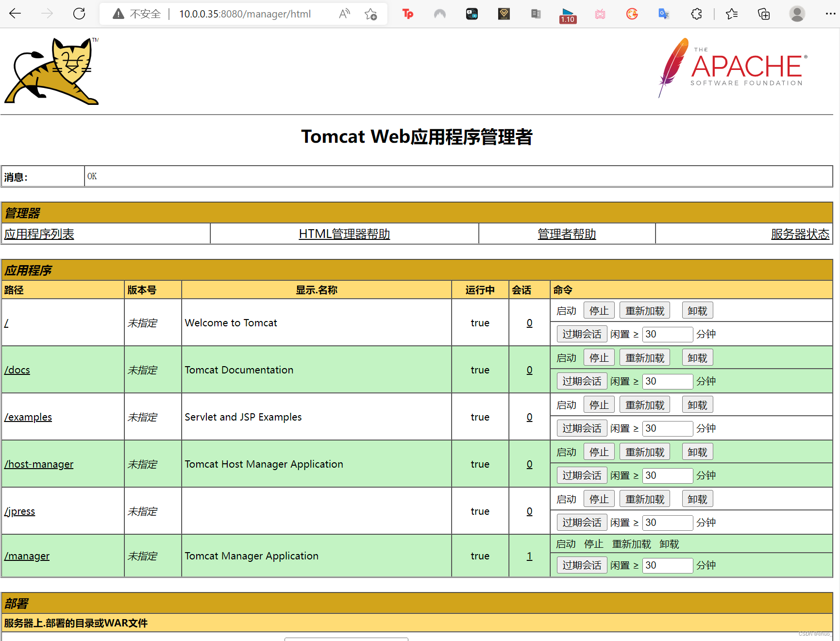840x641 pixels.
Task: Open the /jpress path link
Action: click(x=19, y=511)
